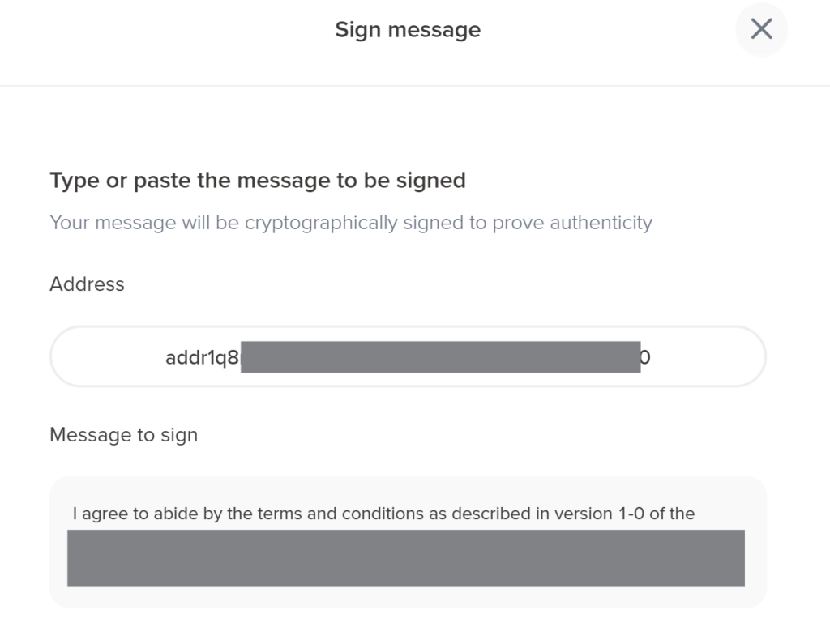Close the Sign message dialog
Screen dimensions: 830x644
pyautogui.click(x=761, y=30)
